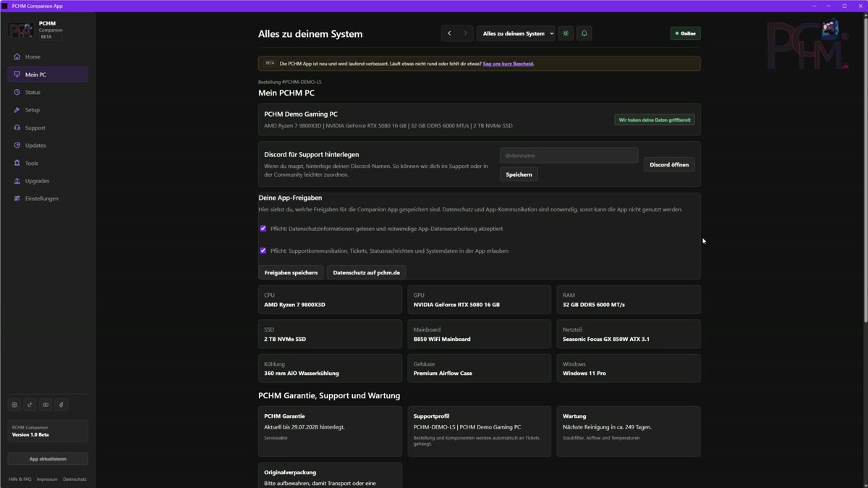This screenshot has height=488, width=868.
Task: Open the Datenschutz footer link in sidebar
Action: point(75,479)
